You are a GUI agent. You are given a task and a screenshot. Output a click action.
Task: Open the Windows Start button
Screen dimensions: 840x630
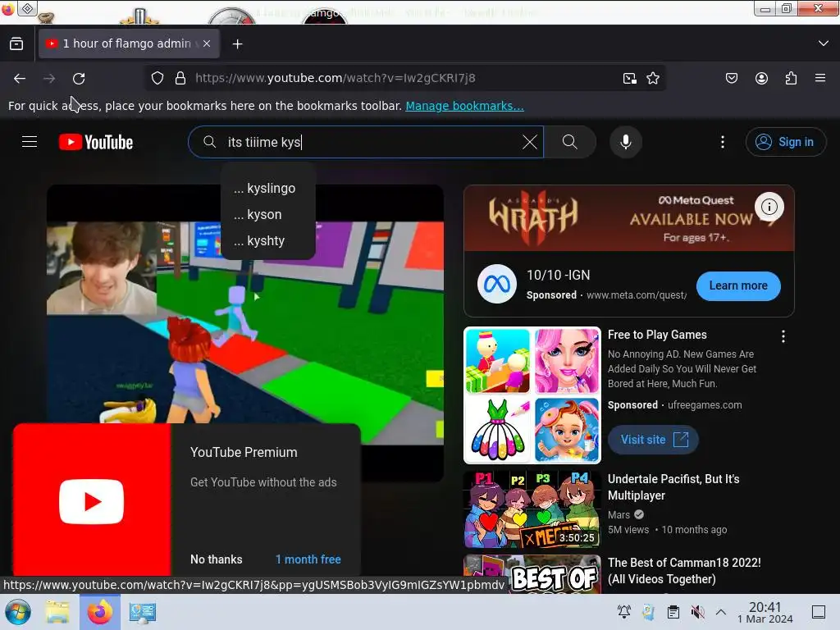18,612
